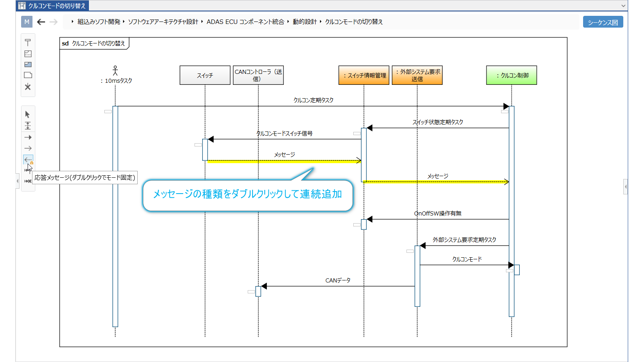Pick the interaction use frame tool
Screen dimensions: 644x362
click(x=28, y=65)
